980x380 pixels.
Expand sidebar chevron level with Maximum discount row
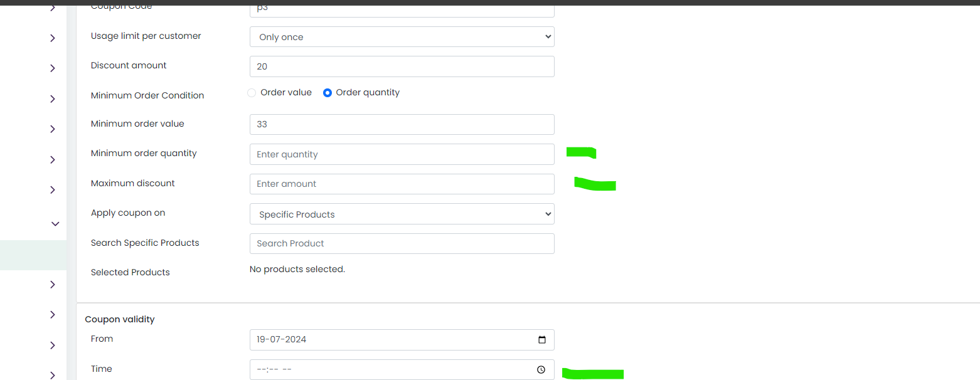click(x=53, y=190)
